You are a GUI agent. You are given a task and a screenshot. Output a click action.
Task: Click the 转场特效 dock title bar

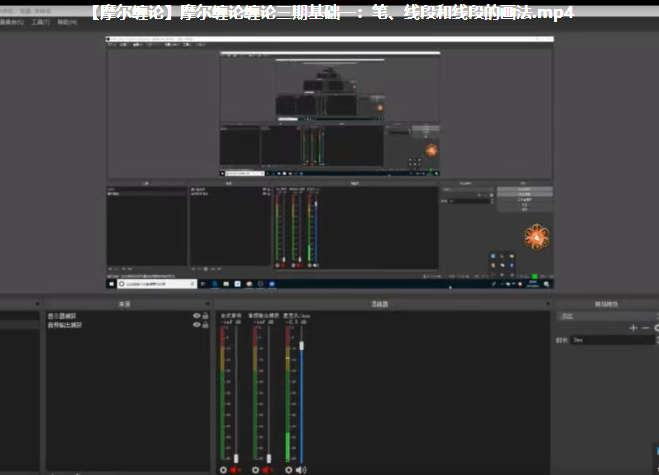[606, 303]
